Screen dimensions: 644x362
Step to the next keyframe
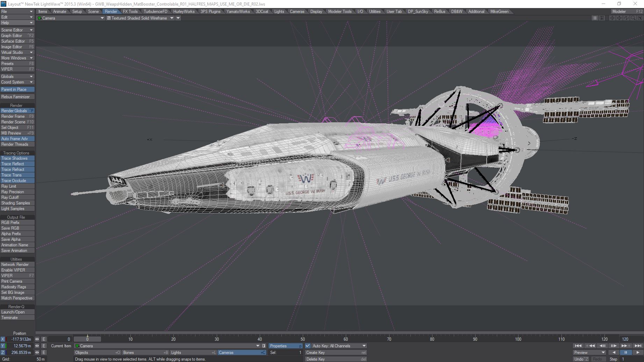point(625,346)
